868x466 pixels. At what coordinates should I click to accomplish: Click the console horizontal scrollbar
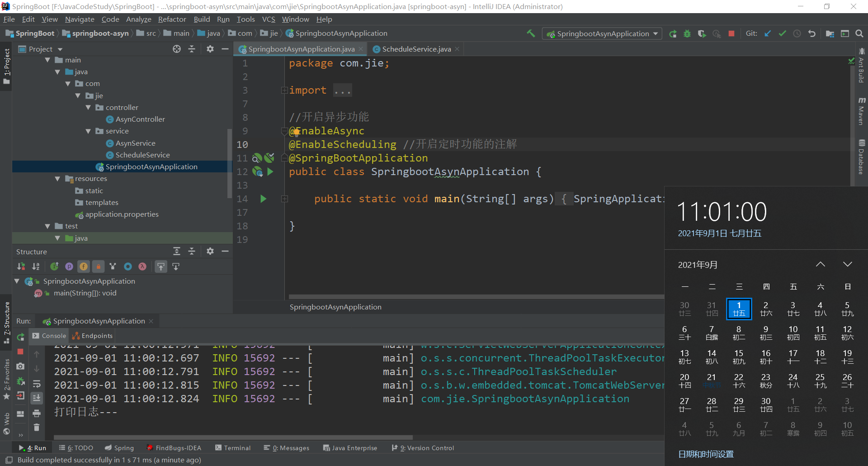[233, 437]
